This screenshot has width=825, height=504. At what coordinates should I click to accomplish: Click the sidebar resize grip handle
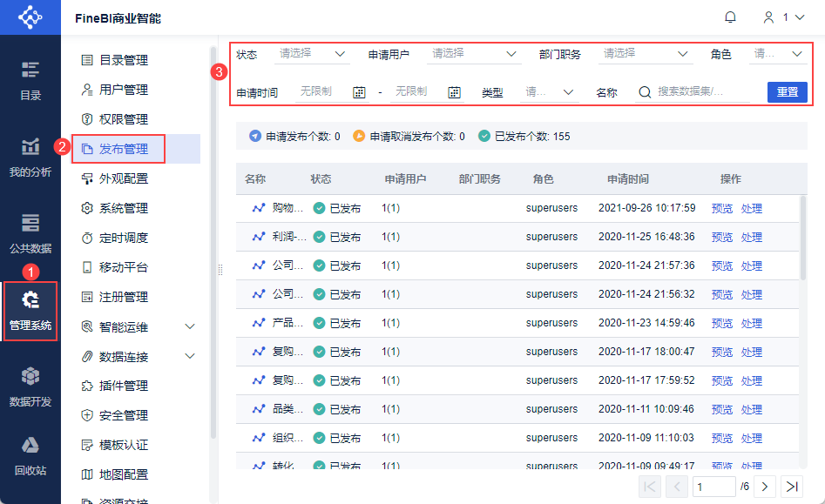(220, 270)
